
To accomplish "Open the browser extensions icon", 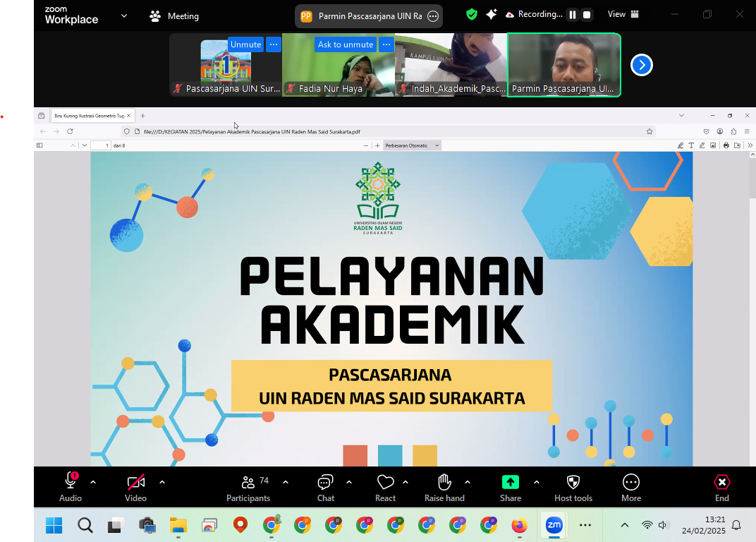I will 733,131.
